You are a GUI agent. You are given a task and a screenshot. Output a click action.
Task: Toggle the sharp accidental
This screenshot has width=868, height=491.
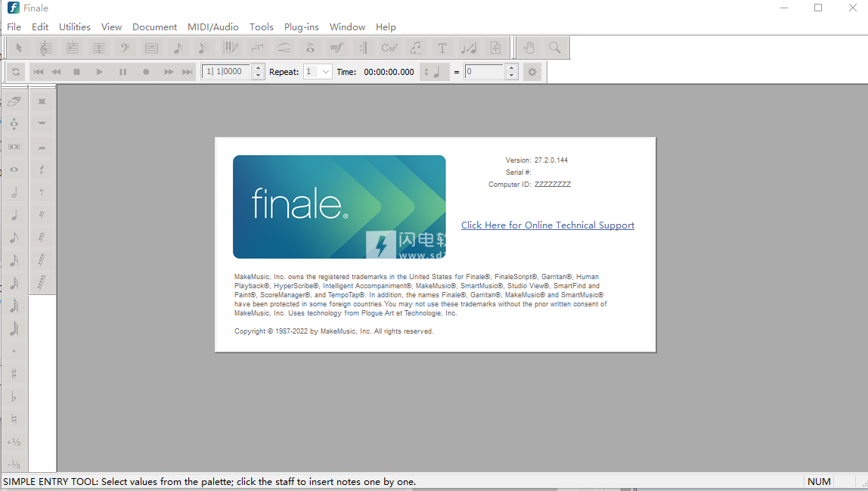(x=14, y=374)
